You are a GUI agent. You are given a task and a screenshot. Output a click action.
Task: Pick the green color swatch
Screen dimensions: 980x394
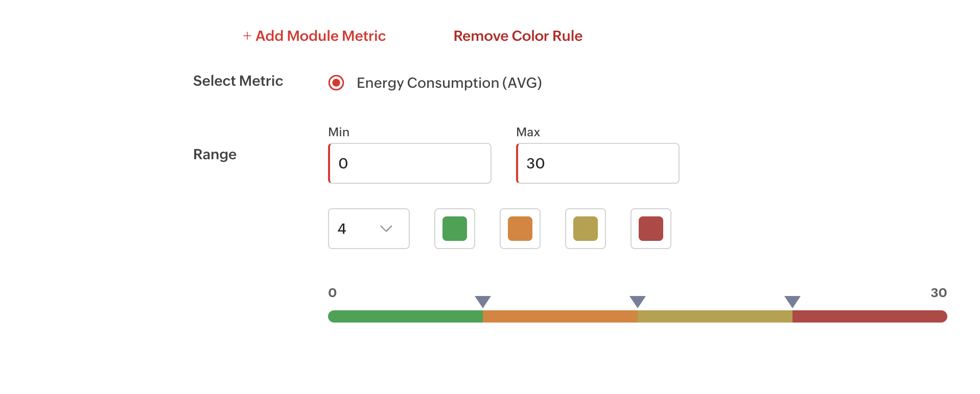[x=454, y=229]
